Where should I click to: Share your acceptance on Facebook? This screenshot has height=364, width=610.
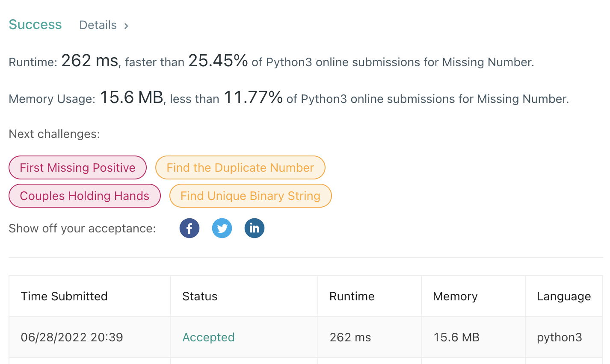coord(190,228)
